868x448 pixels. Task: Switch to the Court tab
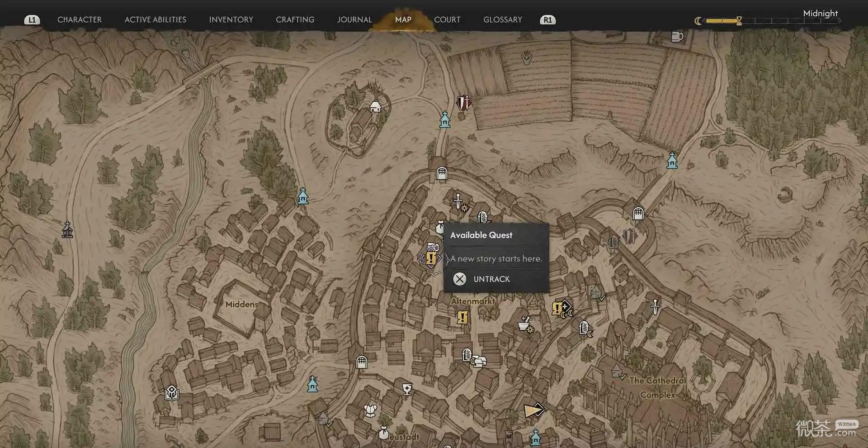(x=447, y=19)
